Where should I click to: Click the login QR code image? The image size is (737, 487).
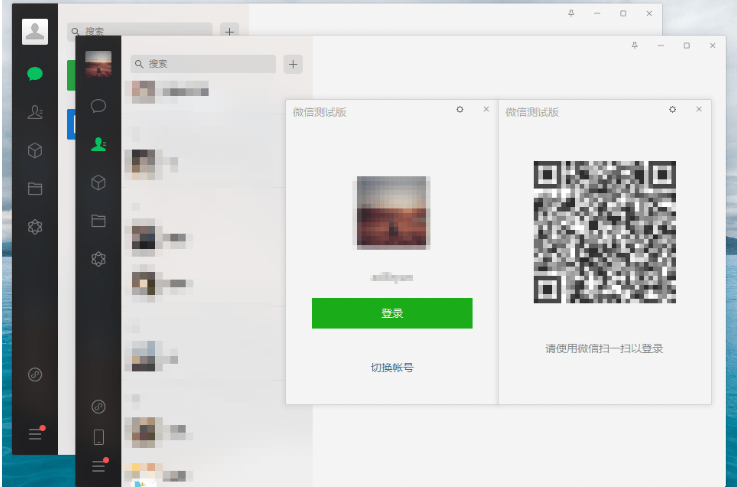coord(604,232)
